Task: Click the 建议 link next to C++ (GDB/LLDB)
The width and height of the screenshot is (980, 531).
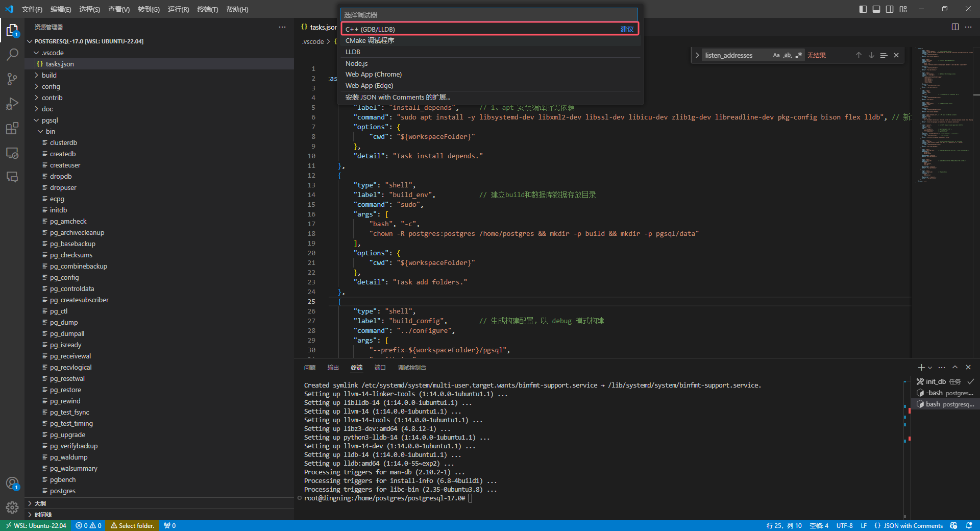Action: click(x=627, y=29)
